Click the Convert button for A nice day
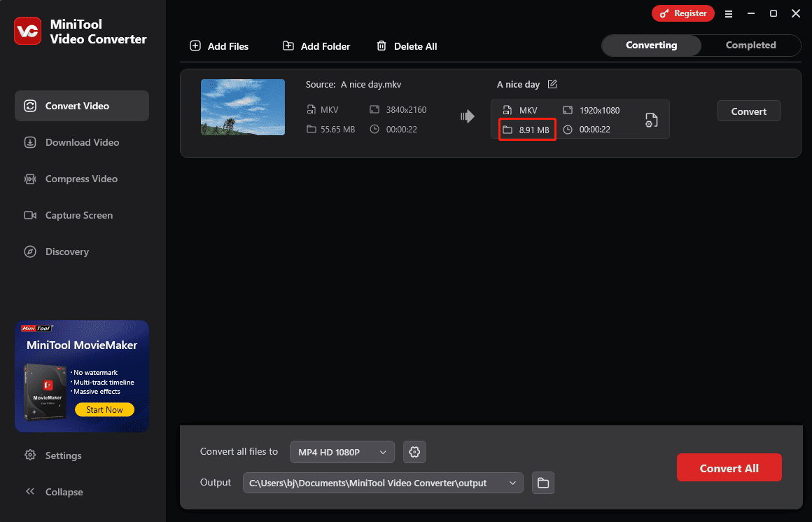812x522 pixels. click(x=748, y=111)
